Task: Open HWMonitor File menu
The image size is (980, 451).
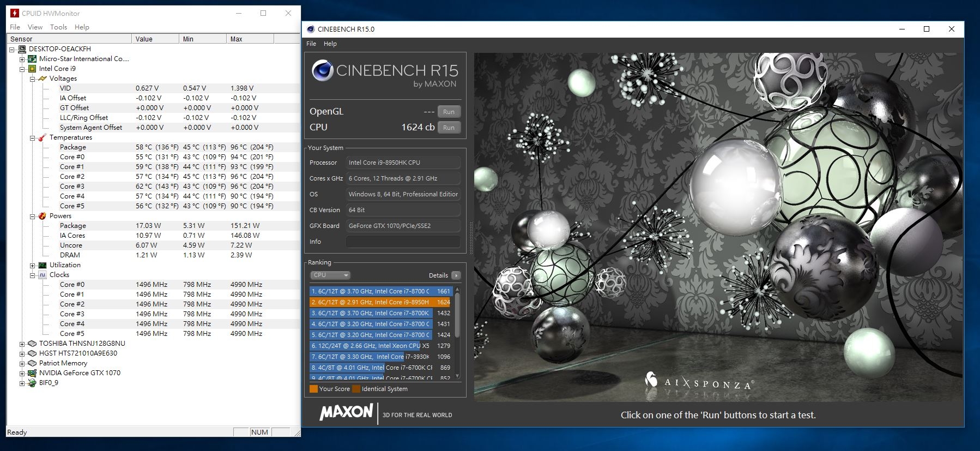Action: tap(15, 27)
